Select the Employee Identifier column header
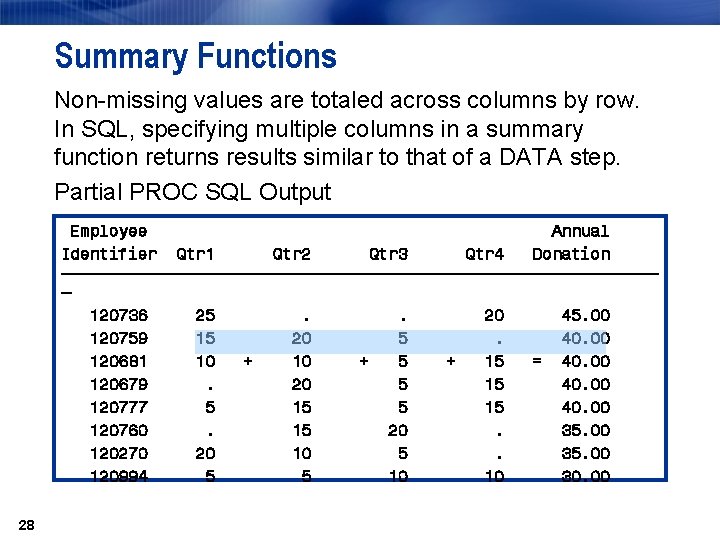The height and width of the screenshot is (540, 720). 109,242
